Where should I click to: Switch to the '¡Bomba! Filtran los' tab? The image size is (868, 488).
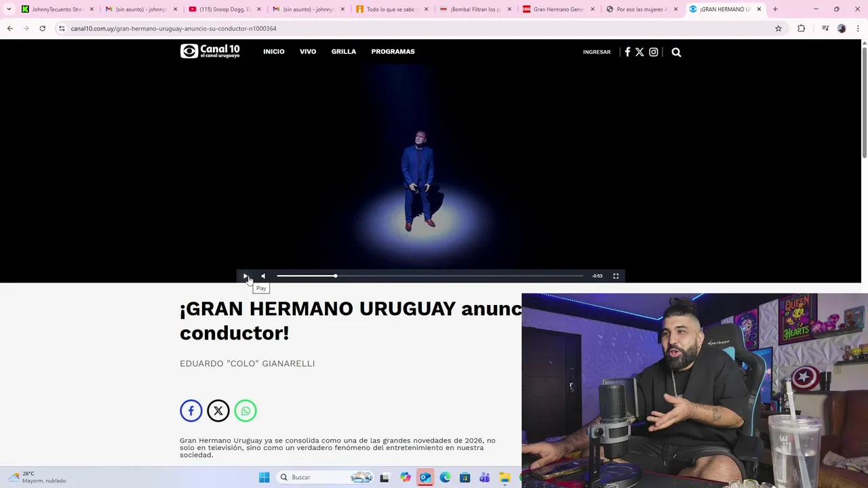click(475, 9)
